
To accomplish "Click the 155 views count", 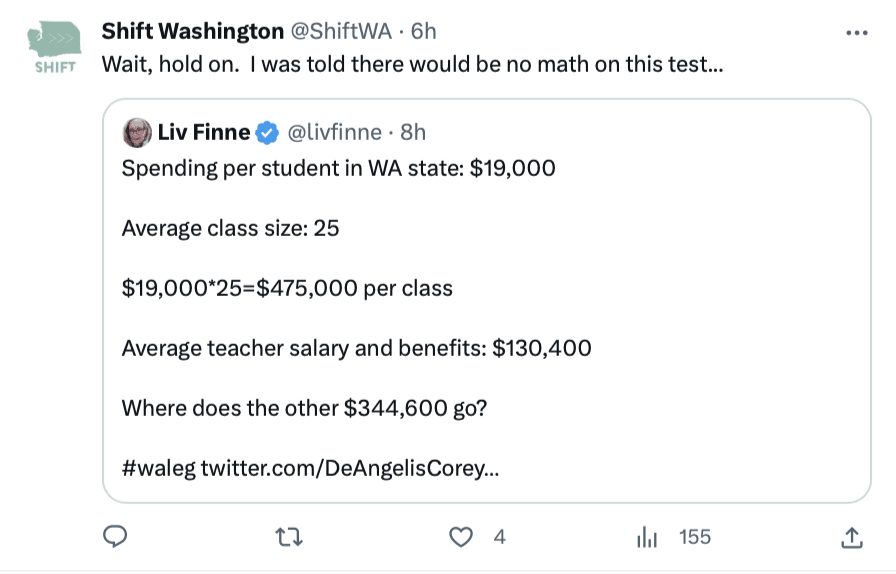I will (x=694, y=538).
